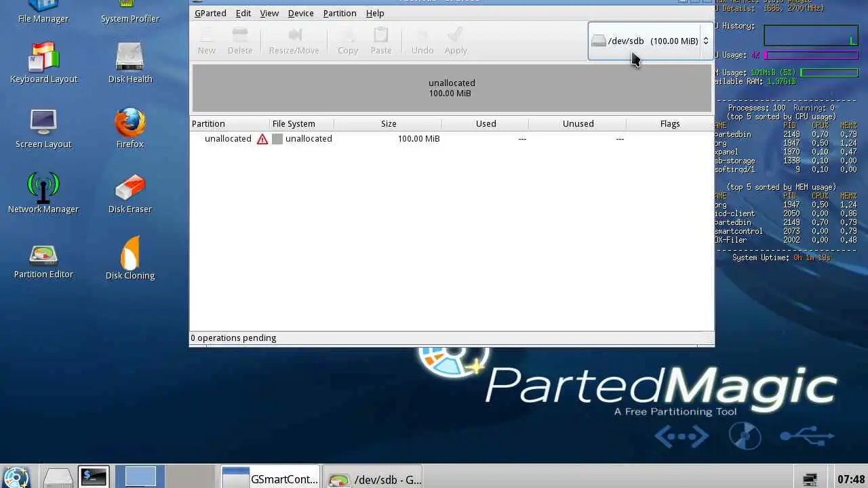Open the Edit menu

[x=243, y=13]
